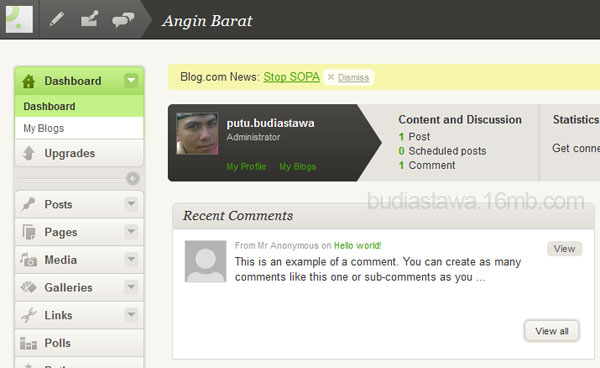The height and width of the screenshot is (368, 600).
Task: Click the putu.budiastawa profile photo
Action: 197,134
